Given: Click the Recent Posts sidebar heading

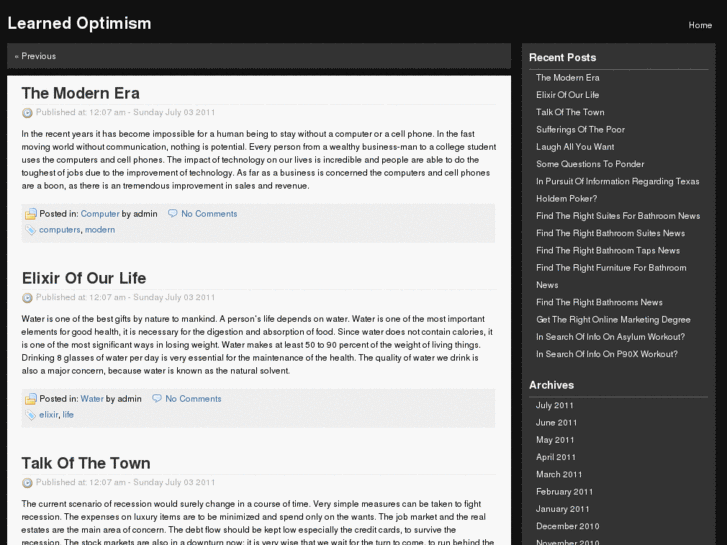Looking at the screenshot, I should (x=562, y=58).
